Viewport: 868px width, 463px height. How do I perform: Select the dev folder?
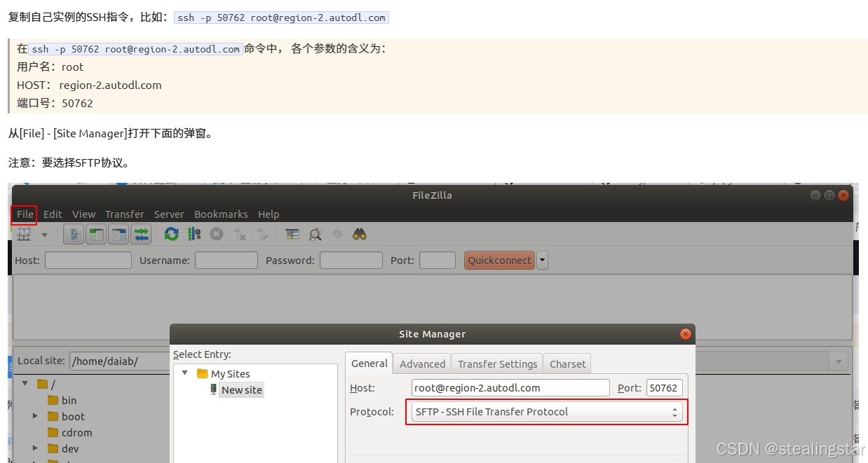click(63, 449)
